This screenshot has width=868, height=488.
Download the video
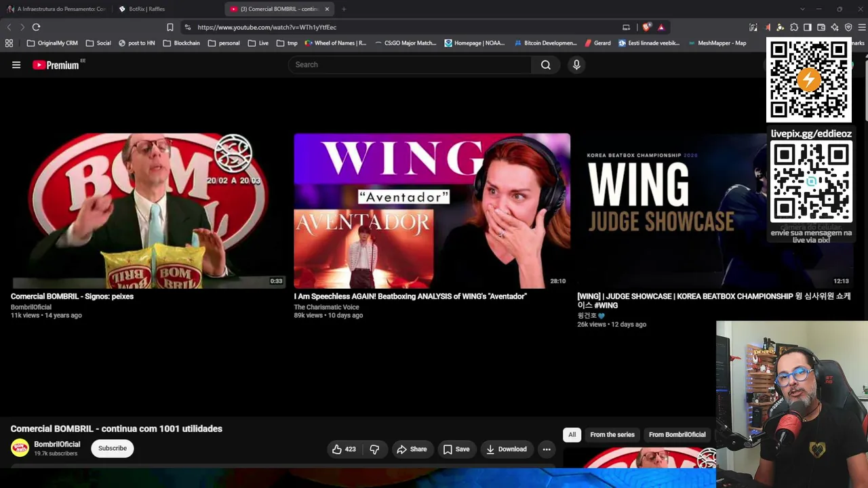coord(506,449)
